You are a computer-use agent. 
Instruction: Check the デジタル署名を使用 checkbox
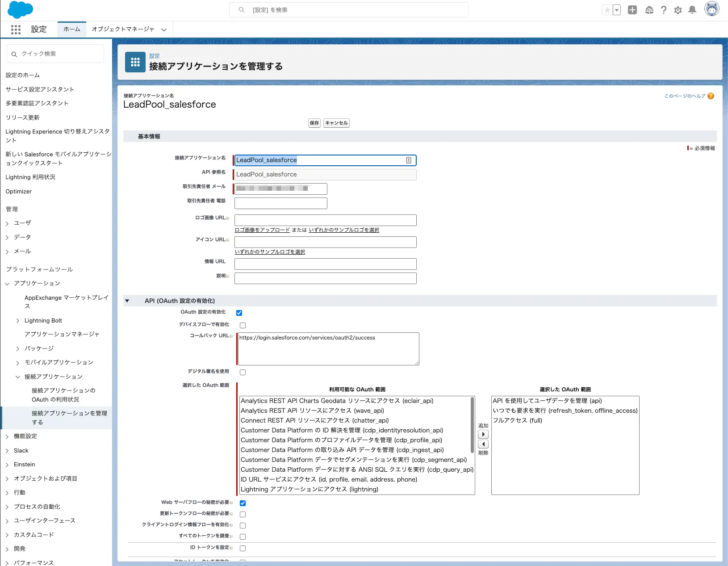[x=243, y=372]
